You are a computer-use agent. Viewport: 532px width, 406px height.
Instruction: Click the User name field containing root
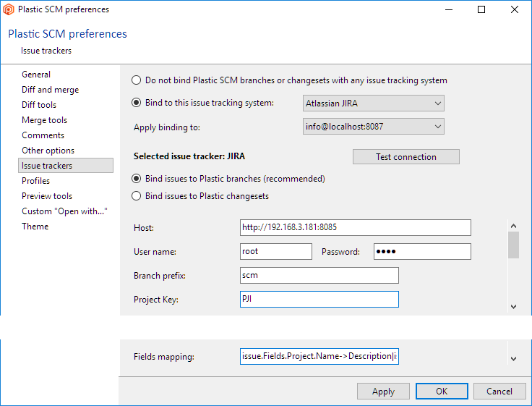[x=276, y=251]
